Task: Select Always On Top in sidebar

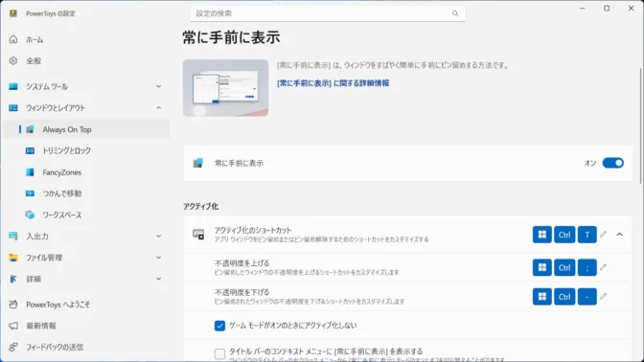Action: [86, 129]
